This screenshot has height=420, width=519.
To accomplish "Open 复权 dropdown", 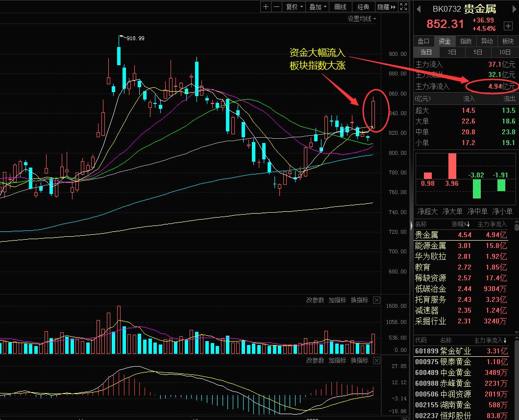I will click(294, 7).
